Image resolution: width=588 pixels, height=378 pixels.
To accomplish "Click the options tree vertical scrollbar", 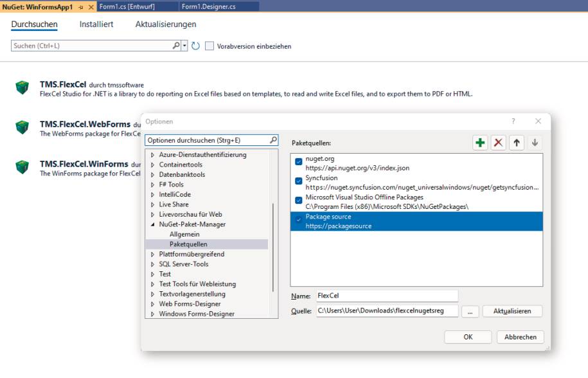I will tap(273, 248).
